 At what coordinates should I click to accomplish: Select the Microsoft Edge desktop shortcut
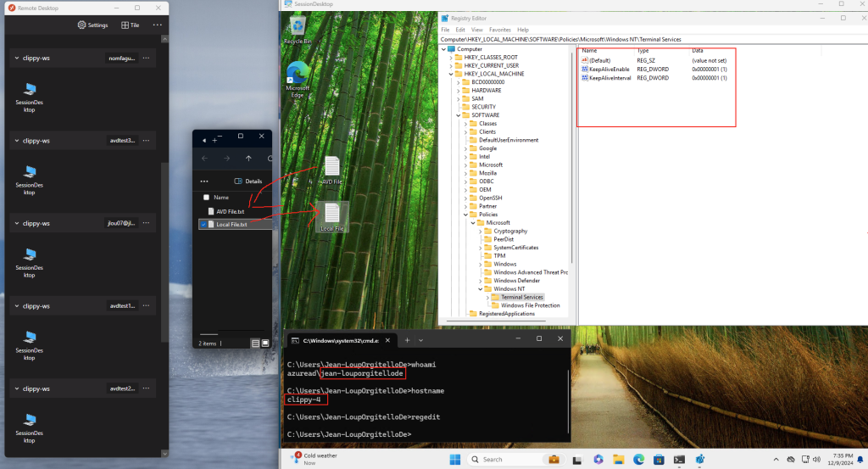coord(298,80)
